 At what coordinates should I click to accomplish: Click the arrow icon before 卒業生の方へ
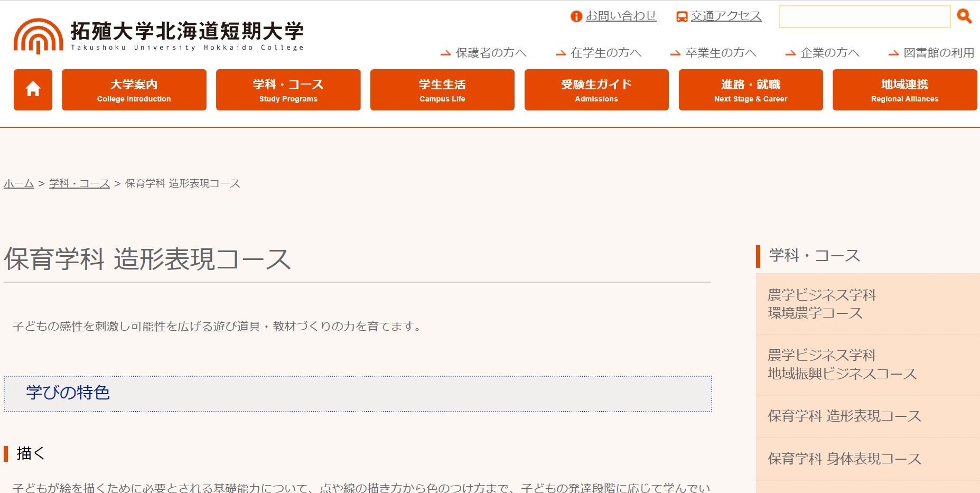point(676,53)
